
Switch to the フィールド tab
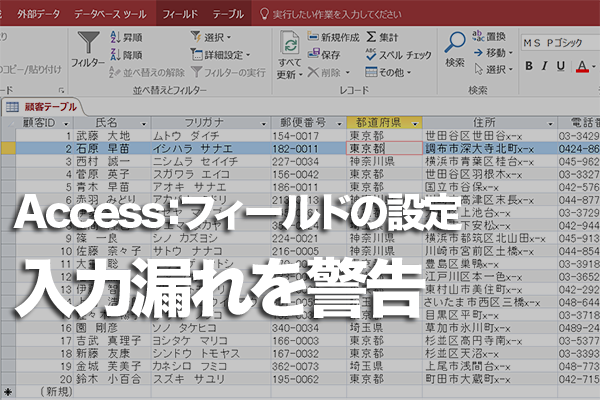(x=180, y=14)
